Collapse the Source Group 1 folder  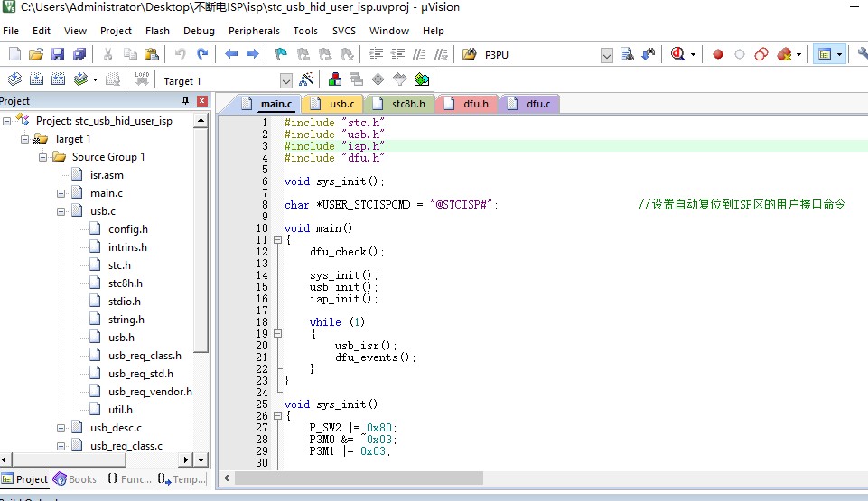coord(42,157)
